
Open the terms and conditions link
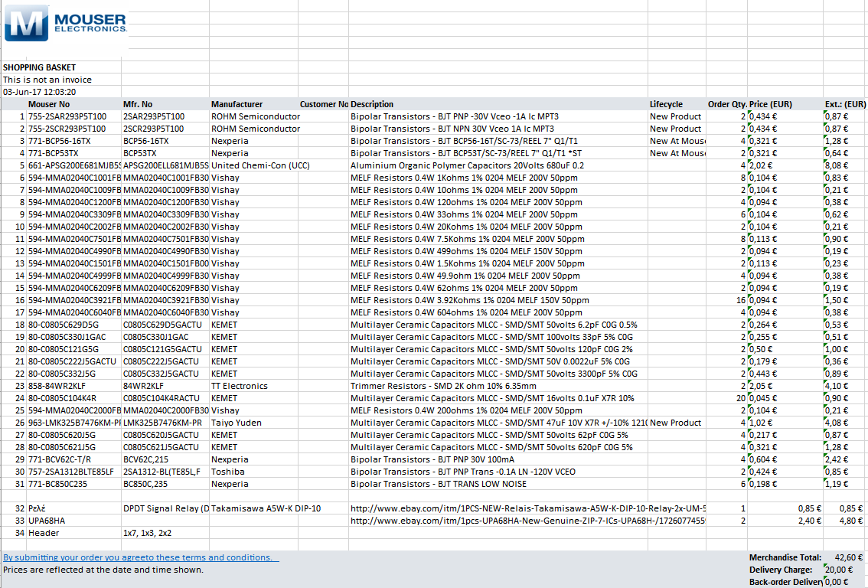141,557
